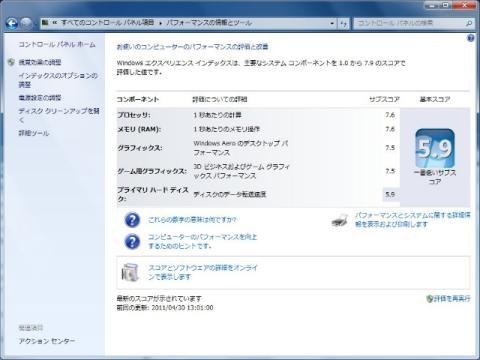Click the プロセッサ row label
Viewport: 480px width, 360px height.
[134, 115]
